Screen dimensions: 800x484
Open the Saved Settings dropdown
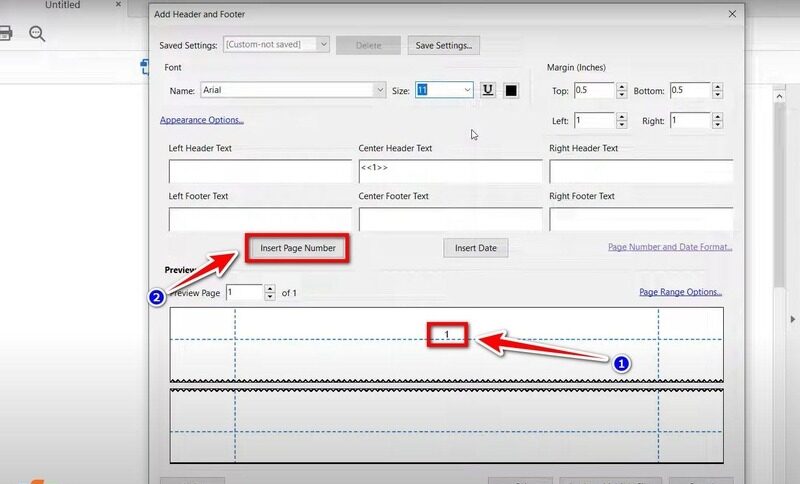[322, 44]
